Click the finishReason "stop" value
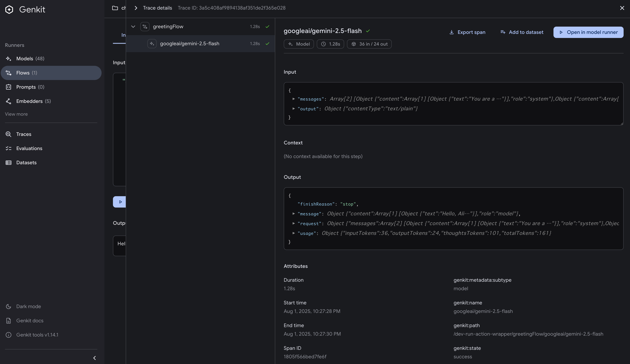Image resolution: width=630 pixels, height=364 pixels. (x=348, y=204)
